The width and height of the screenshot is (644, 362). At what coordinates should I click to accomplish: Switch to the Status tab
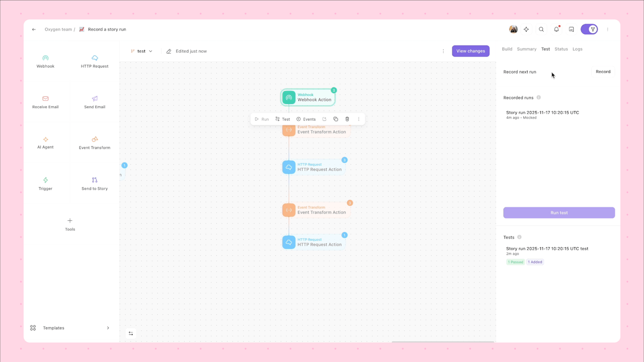tap(561, 49)
